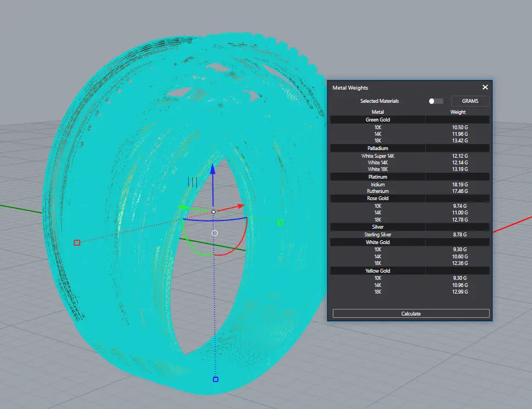532x409 pixels.
Task: Click the green Y-axis move arrow on gumball
Action: (x=182, y=207)
